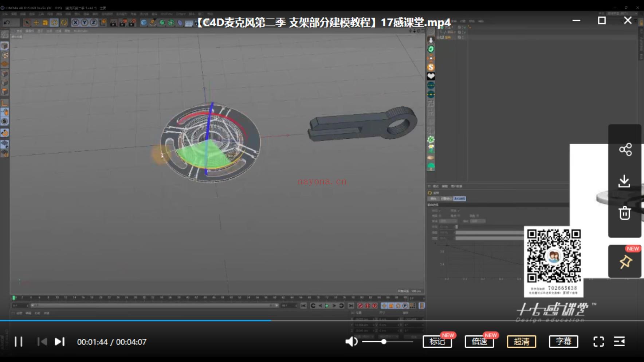Image resolution: width=644 pixels, height=362 pixels.
Task: Select the highlighted Rotate tool
Action: tap(54, 23)
